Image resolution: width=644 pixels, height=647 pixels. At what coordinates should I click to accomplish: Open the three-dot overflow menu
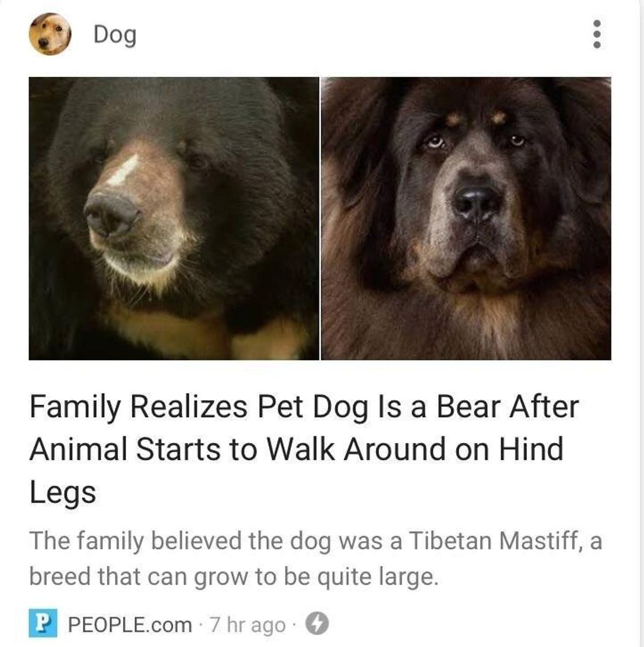click(x=596, y=34)
